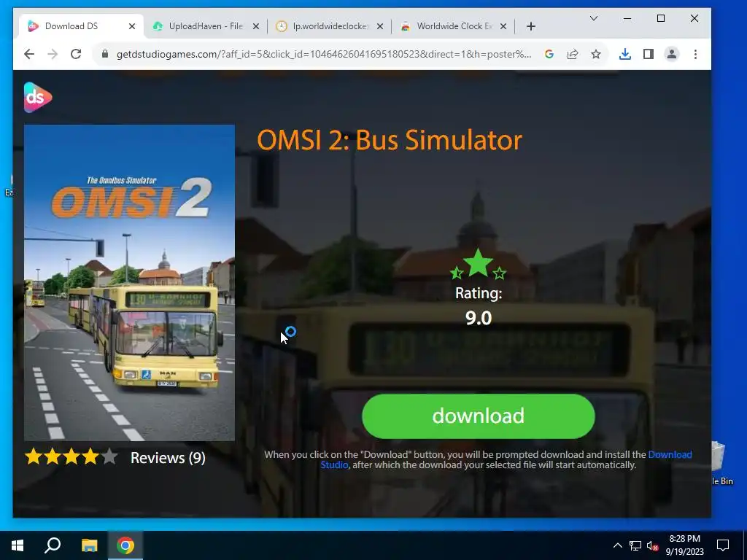This screenshot has height=560, width=747.
Task: Open Chrome downloads icon
Action: coord(624,54)
